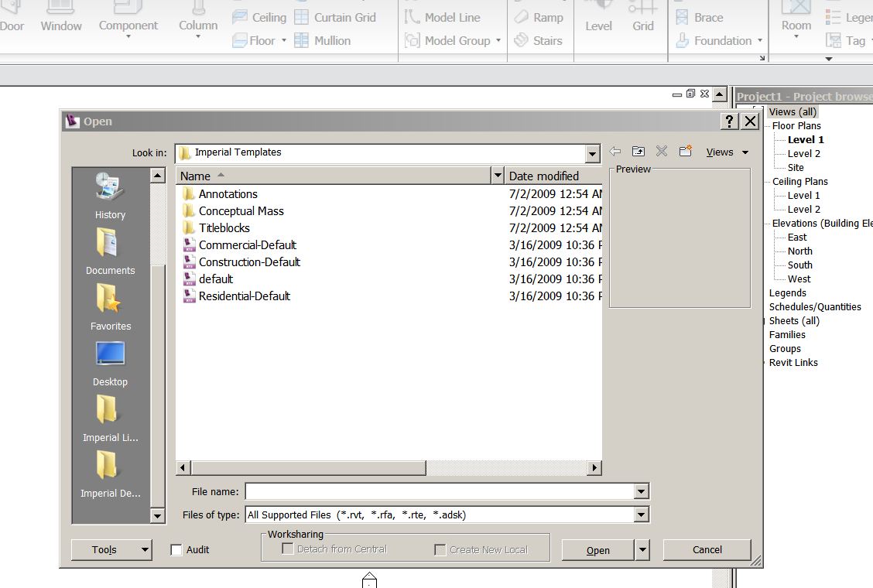873x588 pixels.
Task: Open Imperial De... shortcut in sidebar
Action: pyautogui.click(x=110, y=474)
